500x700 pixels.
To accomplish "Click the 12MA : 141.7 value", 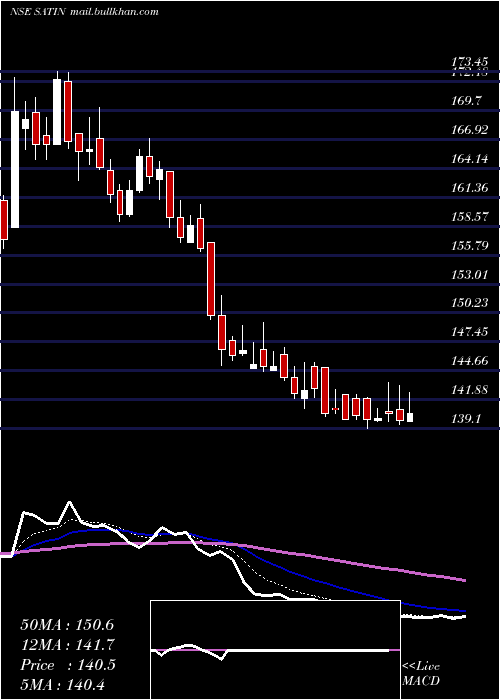I will (x=67, y=645).
